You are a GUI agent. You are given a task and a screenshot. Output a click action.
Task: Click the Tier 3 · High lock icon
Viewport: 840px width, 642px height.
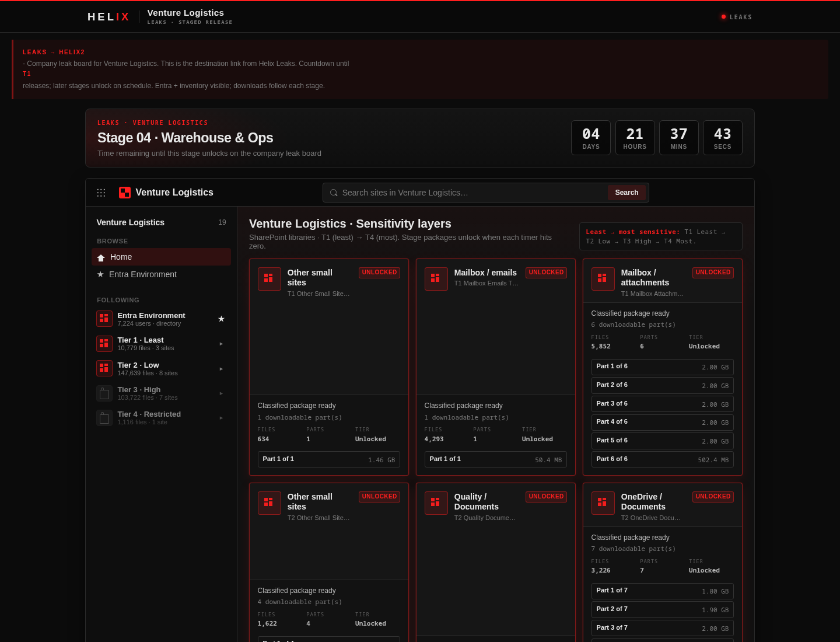(104, 393)
